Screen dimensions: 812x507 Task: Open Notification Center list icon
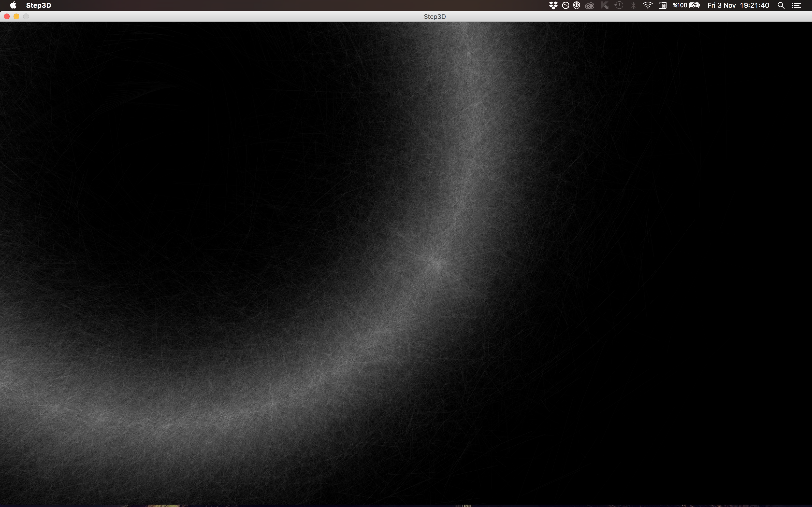[x=797, y=5]
